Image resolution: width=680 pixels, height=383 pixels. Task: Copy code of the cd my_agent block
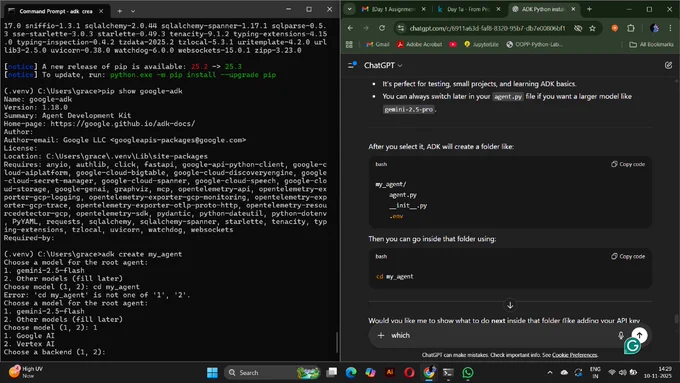628,256
